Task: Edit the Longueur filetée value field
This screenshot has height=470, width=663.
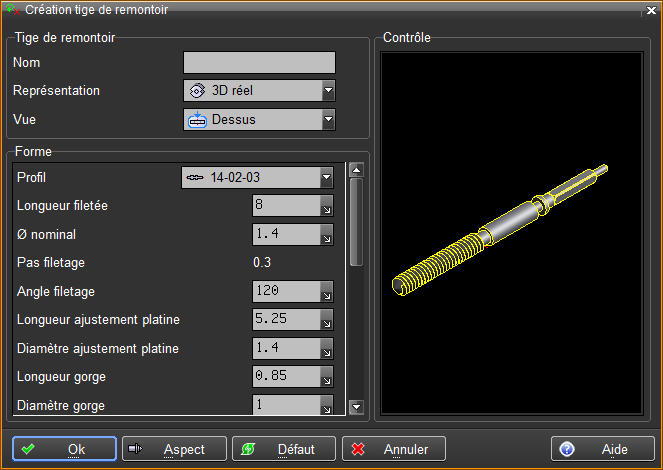Action: (x=287, y=205)
